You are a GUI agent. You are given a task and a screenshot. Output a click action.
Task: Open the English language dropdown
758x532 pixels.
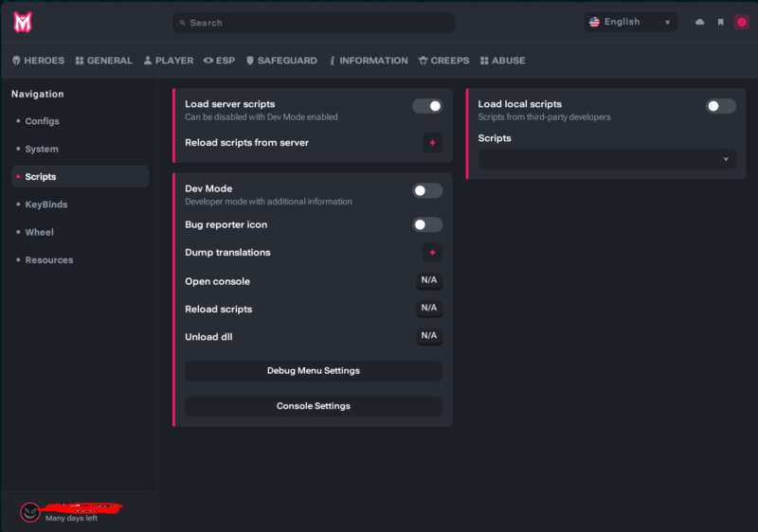click(630, 22)
